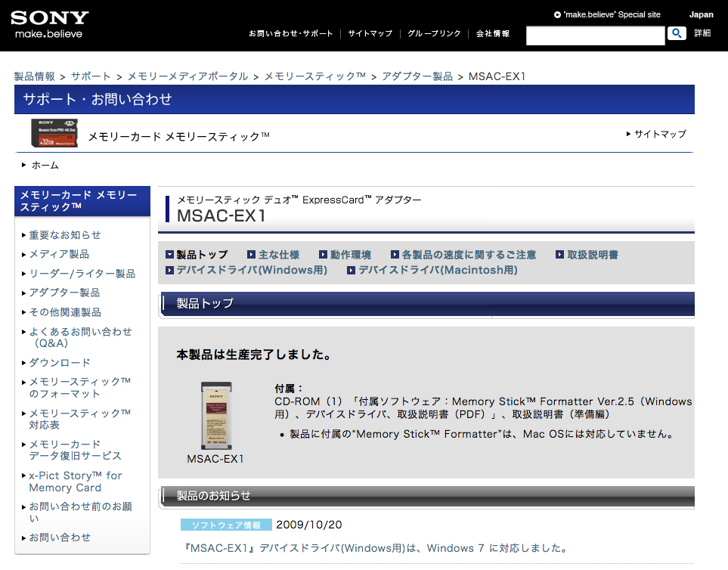Click the 2009/10/20 news date
The height and width of the screenshot is (570, 728).
(308, 525)
